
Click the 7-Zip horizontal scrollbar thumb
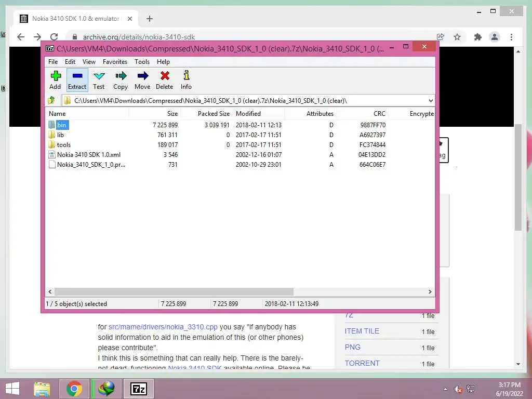click(174, 291)
